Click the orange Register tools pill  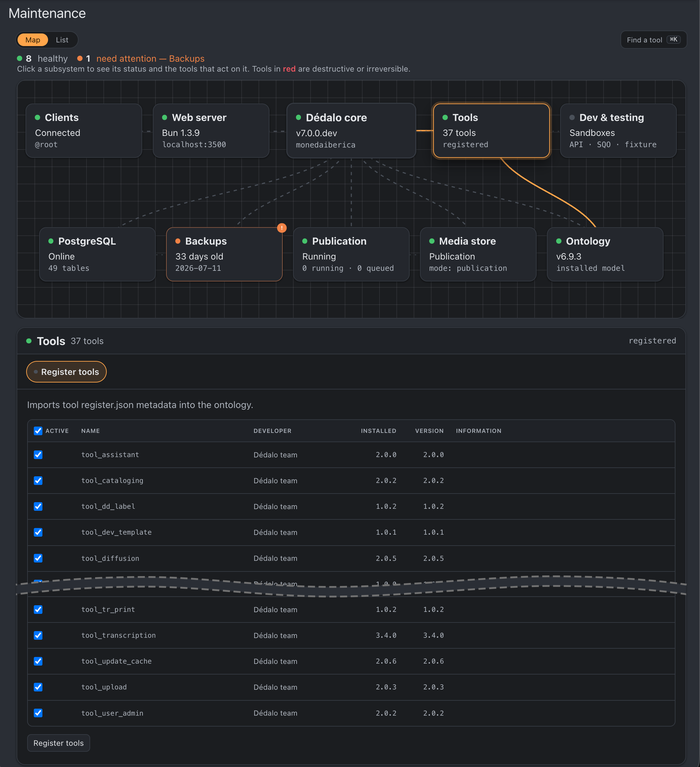click(66, 372)
